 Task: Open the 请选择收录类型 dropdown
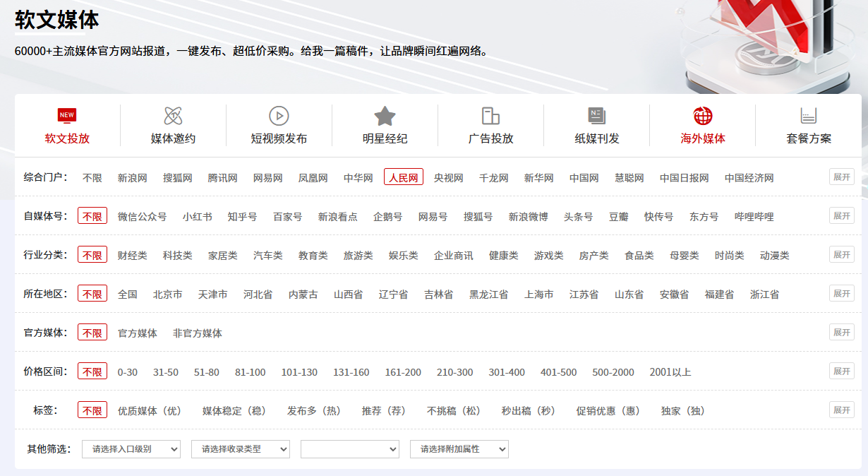(241, 448)
